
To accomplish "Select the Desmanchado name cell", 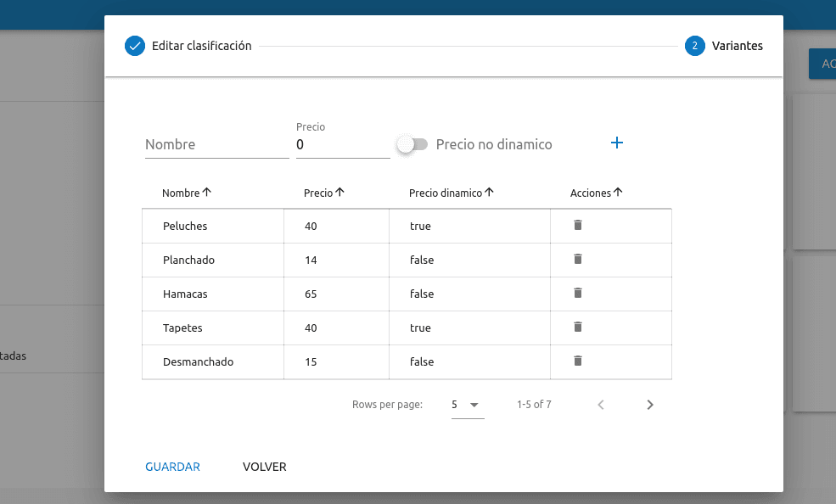I will point(213,361).
